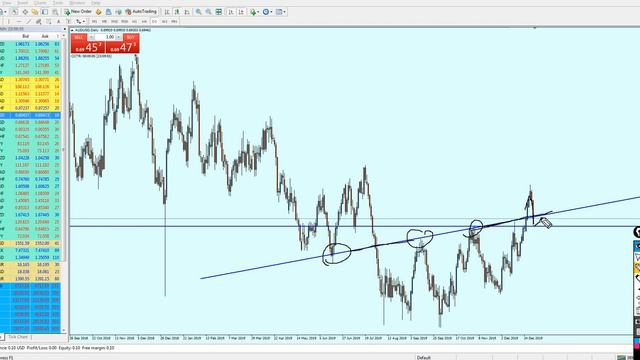Click the 0.69 47 buy price tile
This screenshot has height=360, width=640.
(122, 47)
